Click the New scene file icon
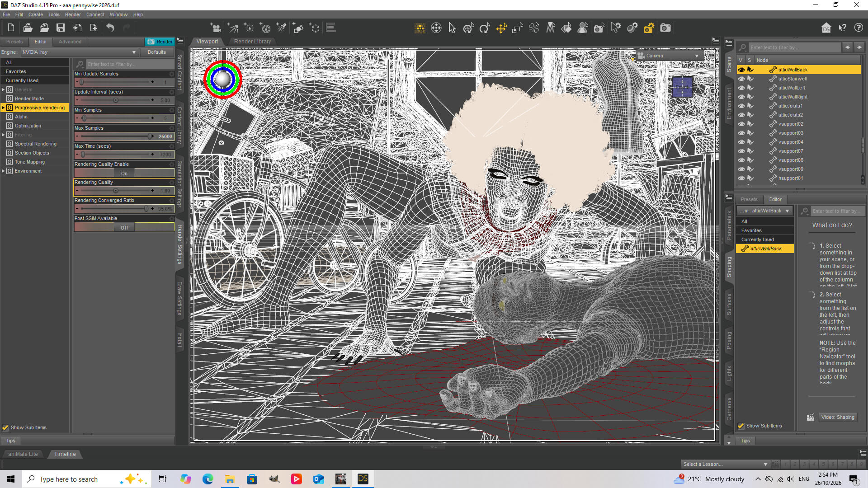 [x=11, y=28]
